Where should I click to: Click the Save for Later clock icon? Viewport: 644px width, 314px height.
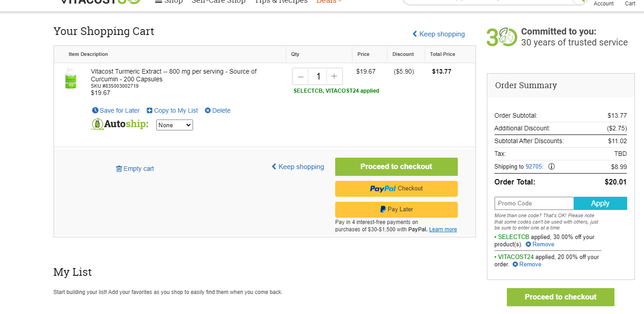(95, 110)
